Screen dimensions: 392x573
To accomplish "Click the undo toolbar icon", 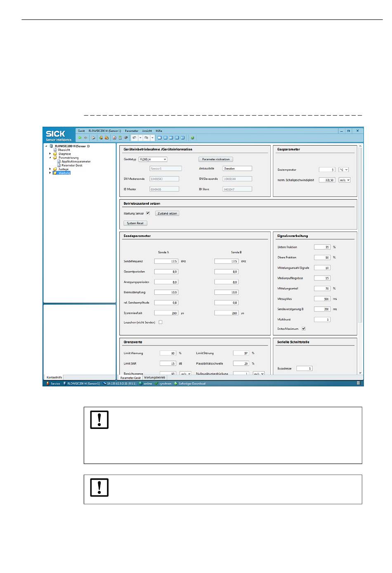I will click(134, 138).
